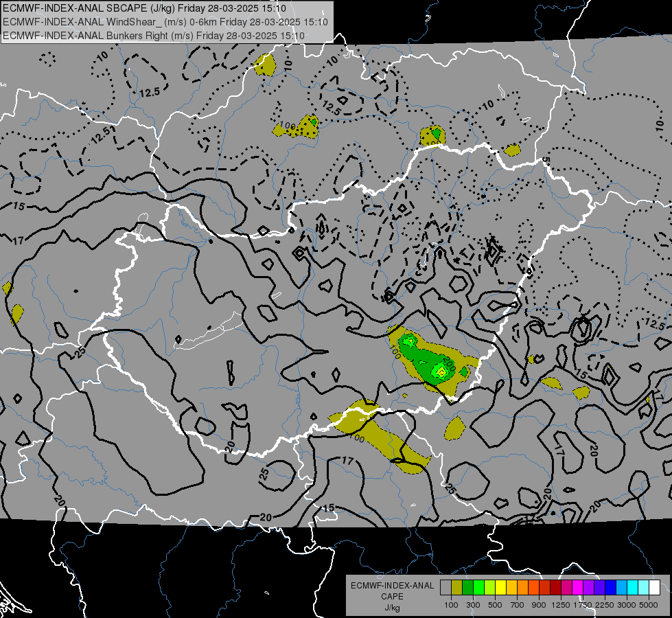The height and width of the screenshot is (618, 672).
Task: Select the hot pink legend swatch
Action: coord(566,588)
